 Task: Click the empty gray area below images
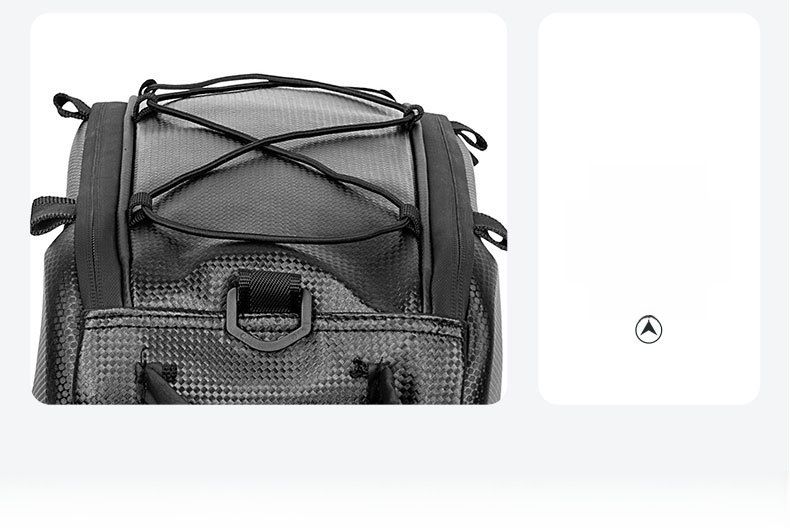point(395,466)
